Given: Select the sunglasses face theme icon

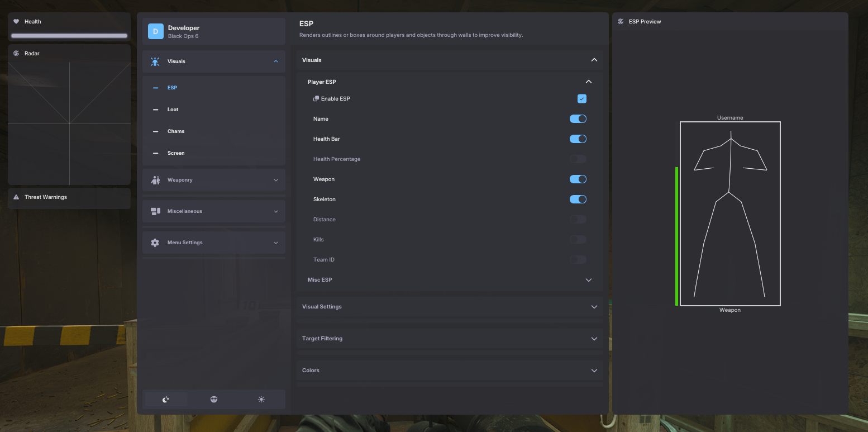Looking at the screenshot, I should coord(214,399).
